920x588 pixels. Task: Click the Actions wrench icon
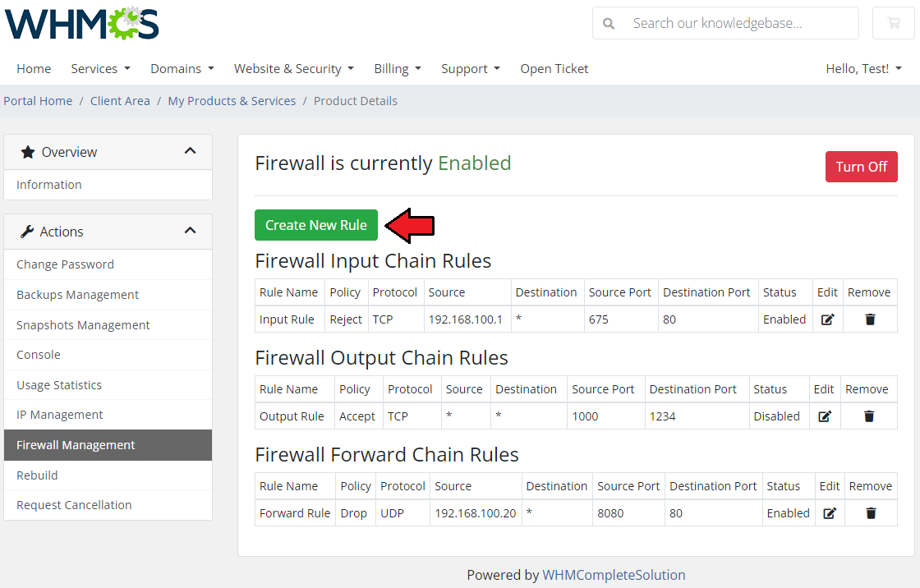click(x=27, y=232)
